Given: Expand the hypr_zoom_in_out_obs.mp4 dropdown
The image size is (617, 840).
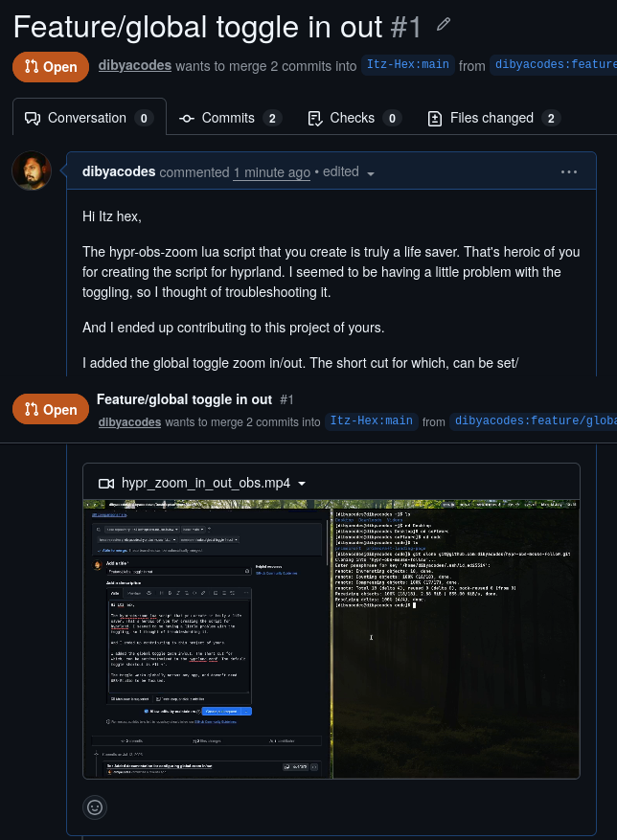Looking at the screenshot, I should tap(302, 483).
